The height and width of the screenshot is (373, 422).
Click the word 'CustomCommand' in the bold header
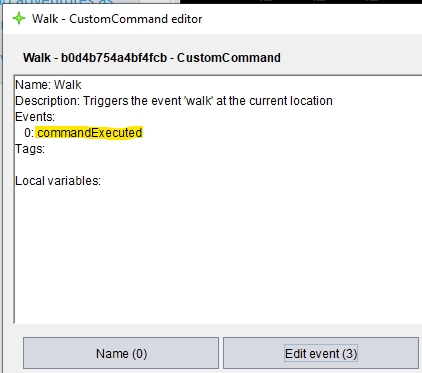[229, 58]
